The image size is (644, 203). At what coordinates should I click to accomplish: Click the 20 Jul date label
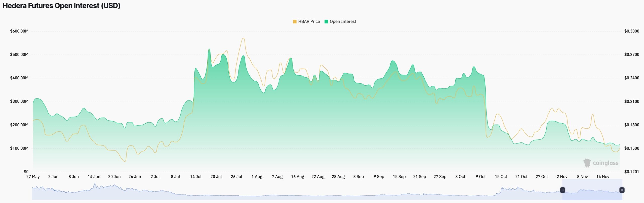coord(216,177)
